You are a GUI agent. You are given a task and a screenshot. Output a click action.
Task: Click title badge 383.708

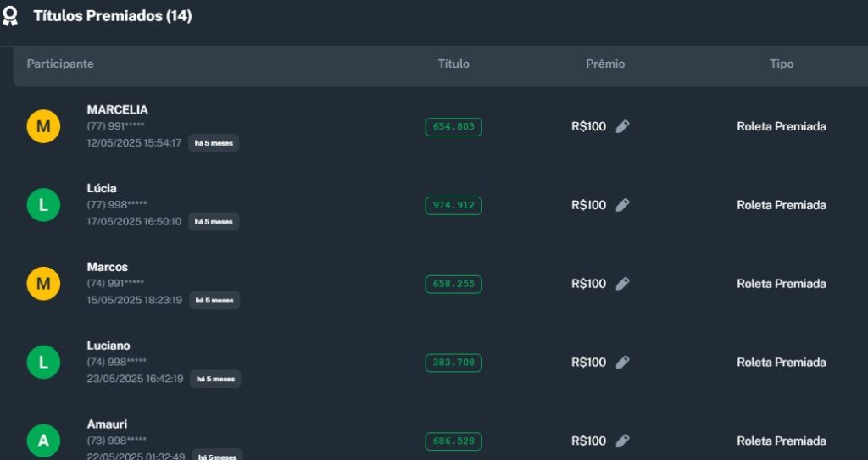tap(453, 363)
